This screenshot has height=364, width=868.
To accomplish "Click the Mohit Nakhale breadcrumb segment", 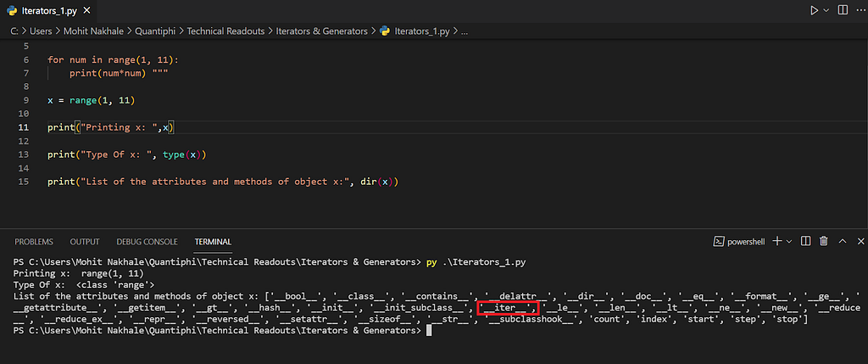I will [x=93, y=31].
